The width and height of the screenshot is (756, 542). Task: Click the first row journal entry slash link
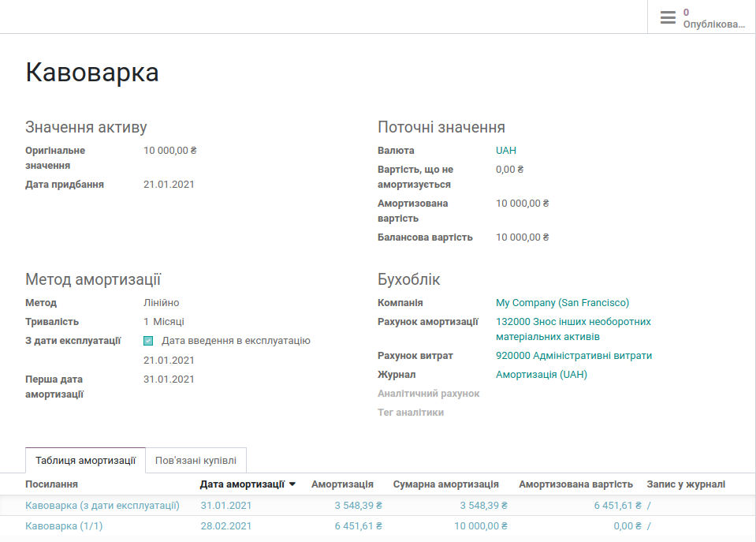click(x=648, y=506)
